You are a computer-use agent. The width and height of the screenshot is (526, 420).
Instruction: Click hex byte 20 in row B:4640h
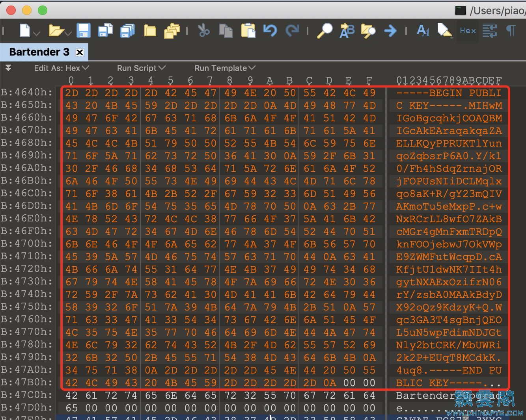pyautogui.click(x=270, y=93)
